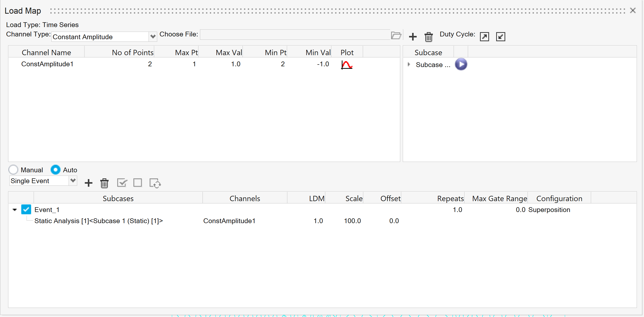Screen dimensions: 644x317
Task: Click Duty Cycle export arrow icon
Action: pyautogui.click(x=484, y=37)
